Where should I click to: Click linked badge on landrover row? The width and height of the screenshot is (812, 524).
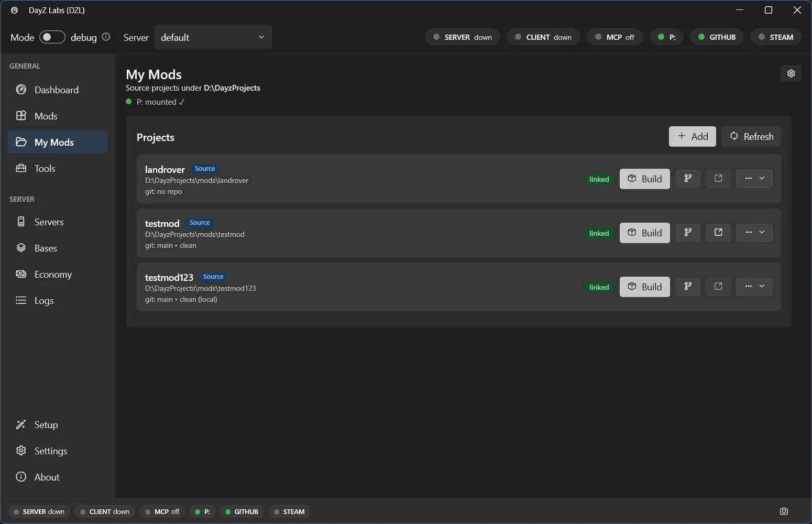[x=599, y=179]
